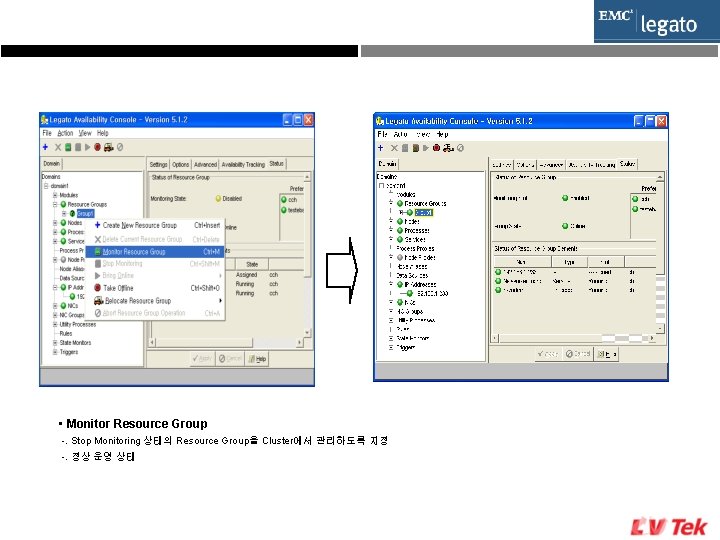Open Availability Tracking tab in window with context menu
The height and width of the screenshot is (540, 720).
coord(243,164)
